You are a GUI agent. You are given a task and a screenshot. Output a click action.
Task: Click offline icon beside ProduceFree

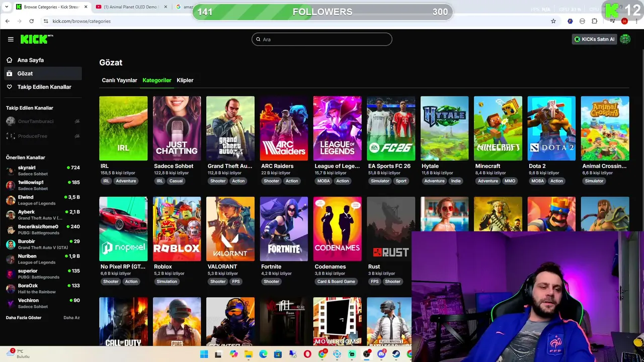coord(77,136)
